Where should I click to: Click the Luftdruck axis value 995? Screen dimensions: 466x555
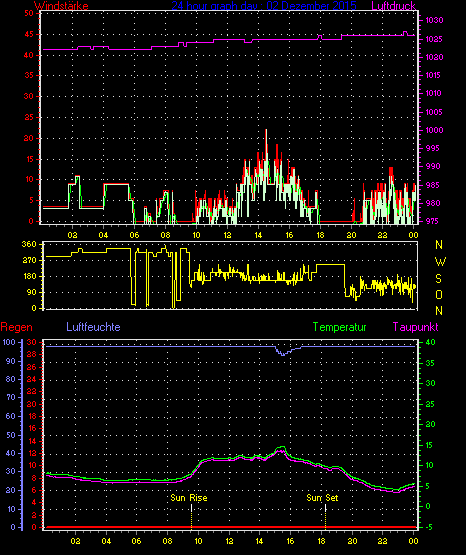433,148
